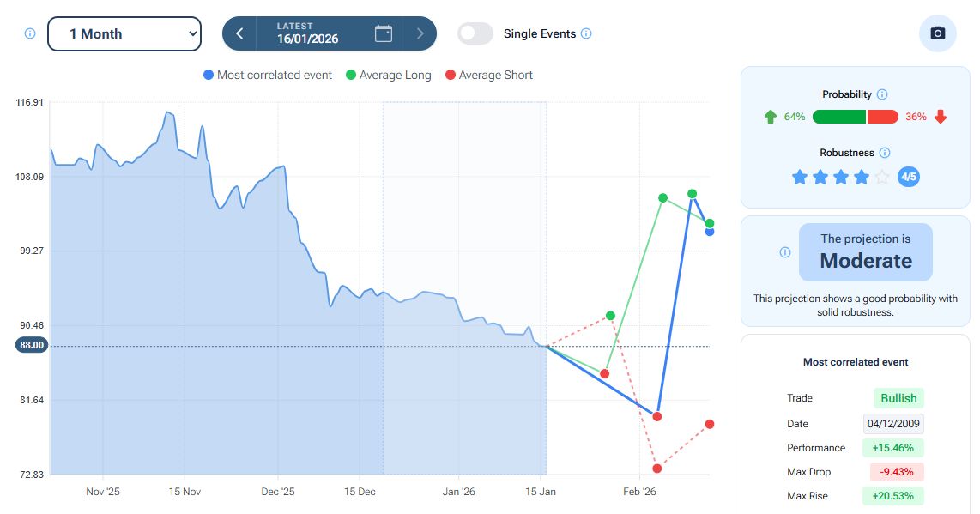980x514 pixels.
Task: Toggle Average Long legend series
Action: [x=388, y=76]
